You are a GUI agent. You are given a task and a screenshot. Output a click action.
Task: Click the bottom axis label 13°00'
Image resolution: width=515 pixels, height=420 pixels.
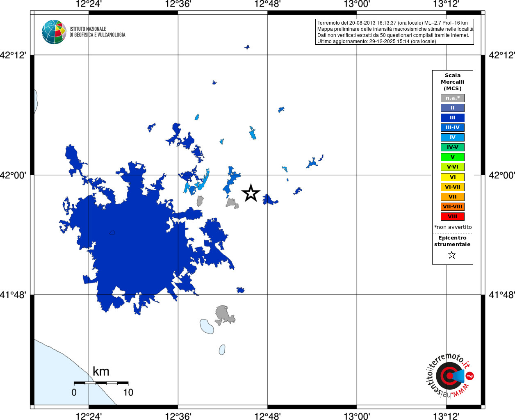tap(357, 416)
